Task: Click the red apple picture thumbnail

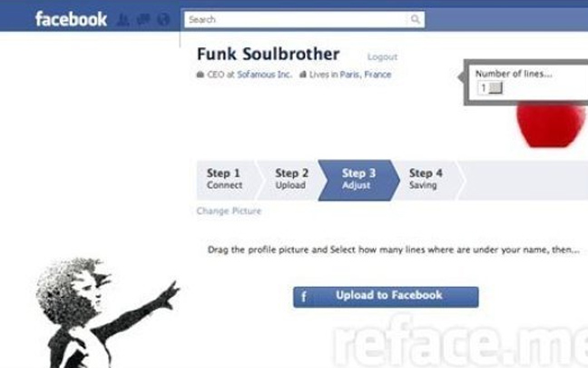Action: (550, 124)
